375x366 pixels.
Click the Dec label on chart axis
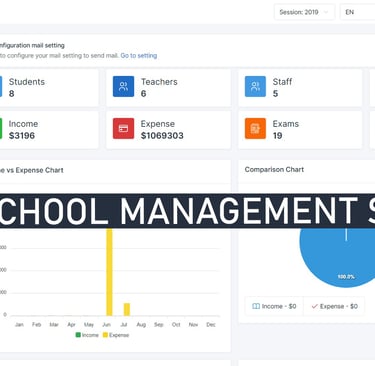(x=211, y=325)
